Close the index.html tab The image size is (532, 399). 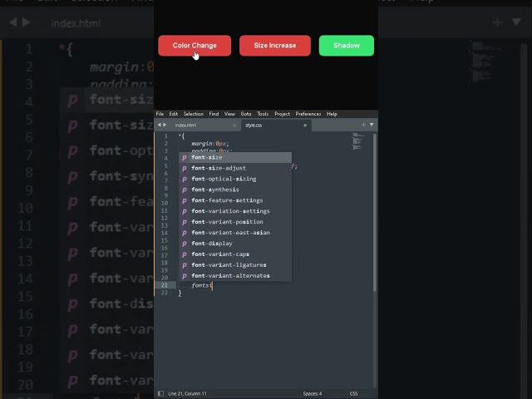point(234,126)
